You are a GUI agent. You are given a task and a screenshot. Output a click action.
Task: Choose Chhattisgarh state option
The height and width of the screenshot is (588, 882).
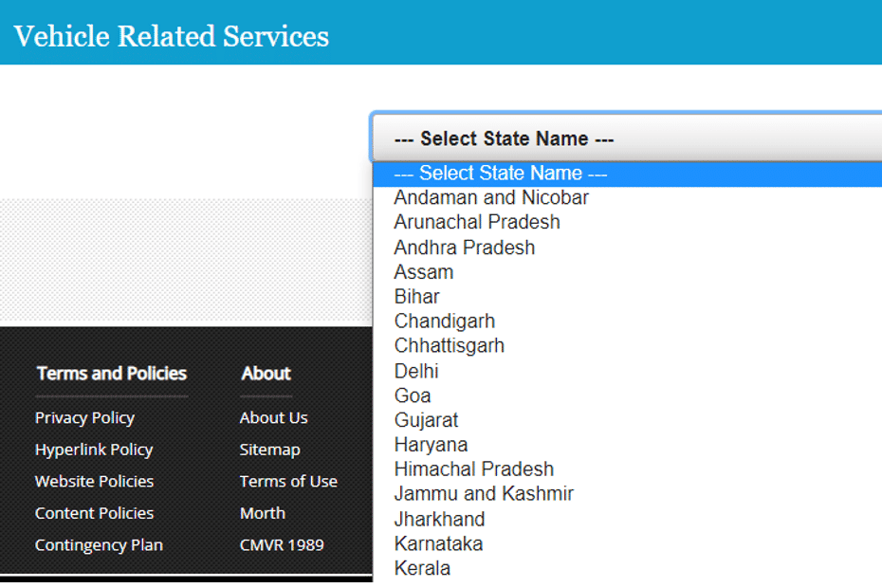pyautogui.click(x=627, y=346)
